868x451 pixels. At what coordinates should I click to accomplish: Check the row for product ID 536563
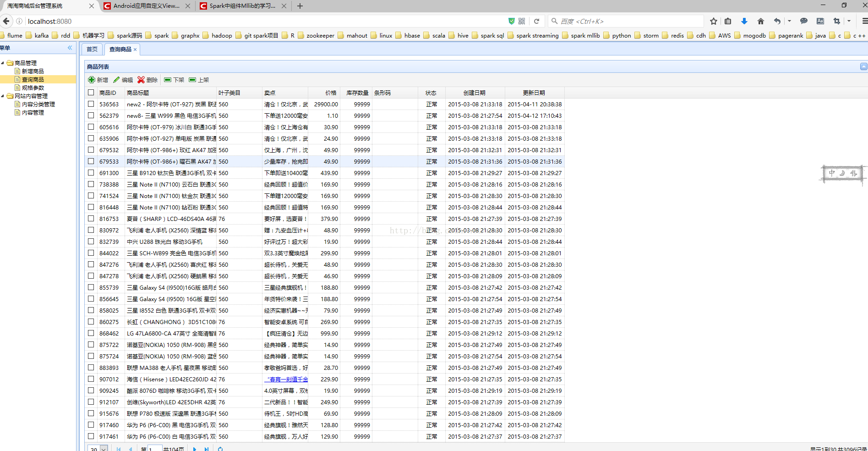click(x=91, y=104)
